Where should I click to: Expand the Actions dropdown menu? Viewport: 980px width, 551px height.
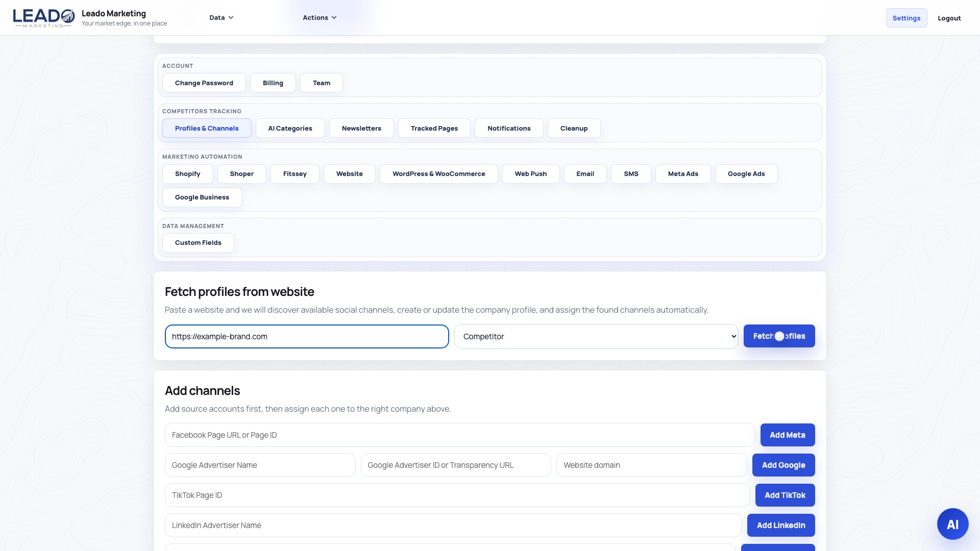[320, 18]
